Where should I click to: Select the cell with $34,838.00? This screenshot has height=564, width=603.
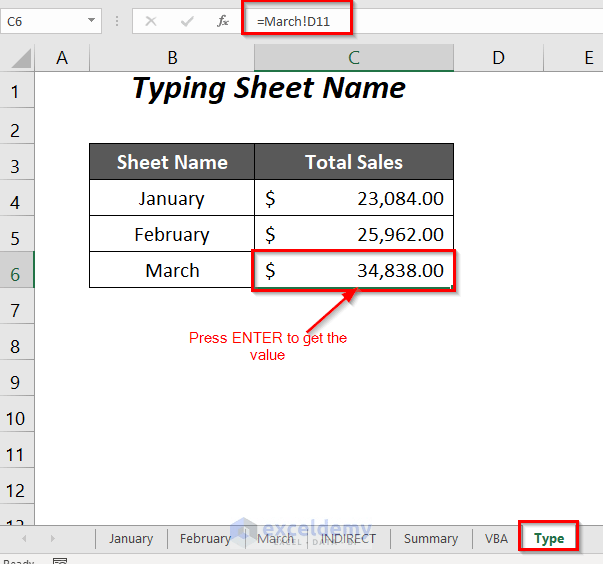click(354, 270)
